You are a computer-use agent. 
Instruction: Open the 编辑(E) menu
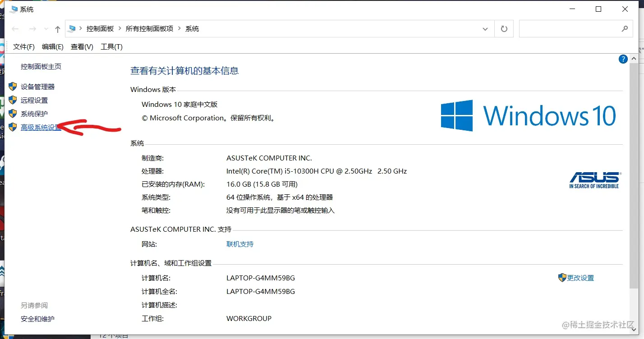(x=53, y=47)
